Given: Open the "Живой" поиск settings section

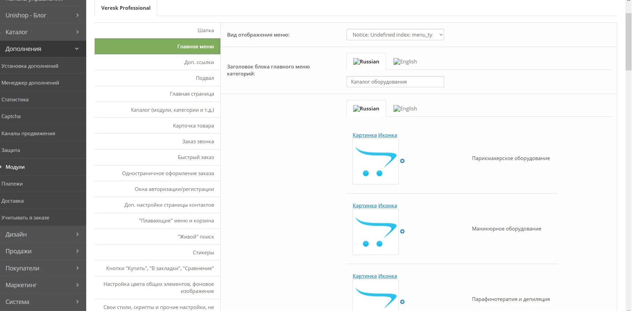Looking at the screenshot, I should tap(157, 237).
